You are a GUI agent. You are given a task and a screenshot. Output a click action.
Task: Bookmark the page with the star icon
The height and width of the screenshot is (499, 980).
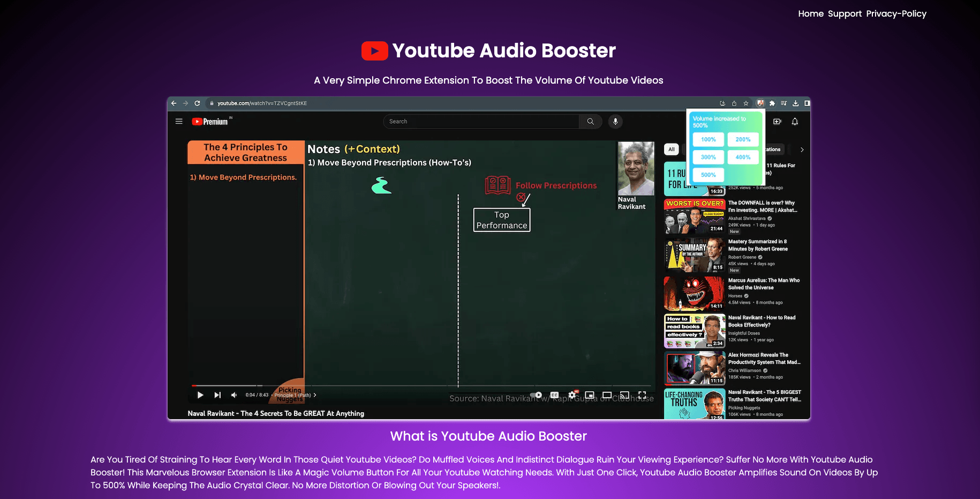(746, 103)
